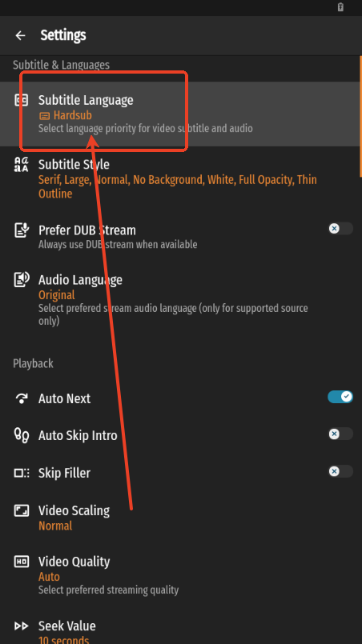The image size is (362, 644).
Task: Click the HD icon beside Video Quality
Action: coord(22,562)
